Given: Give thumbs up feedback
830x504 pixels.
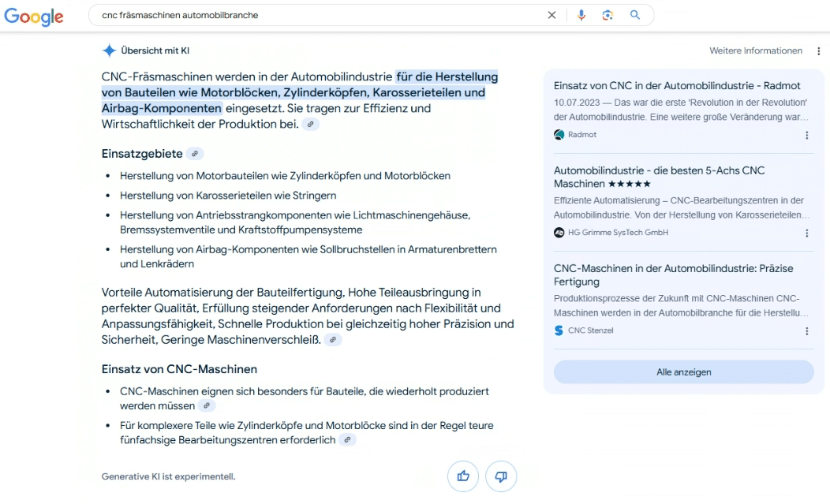Looking at the screenshot, I should click(463, 476).
